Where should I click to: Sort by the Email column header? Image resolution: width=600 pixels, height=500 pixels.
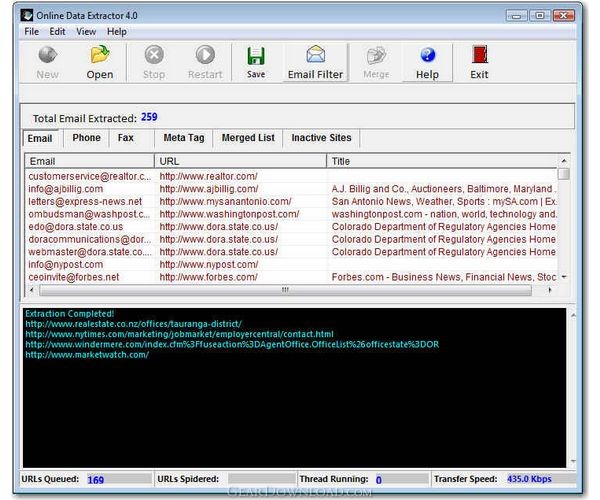pos(90,161)
